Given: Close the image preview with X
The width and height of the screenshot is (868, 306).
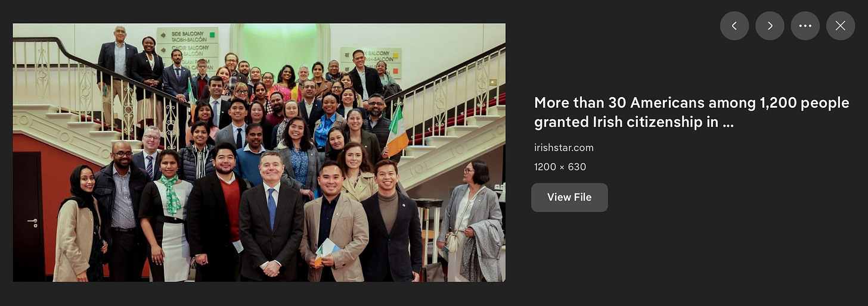Looking at the screenshot, I should pos(841,26).
